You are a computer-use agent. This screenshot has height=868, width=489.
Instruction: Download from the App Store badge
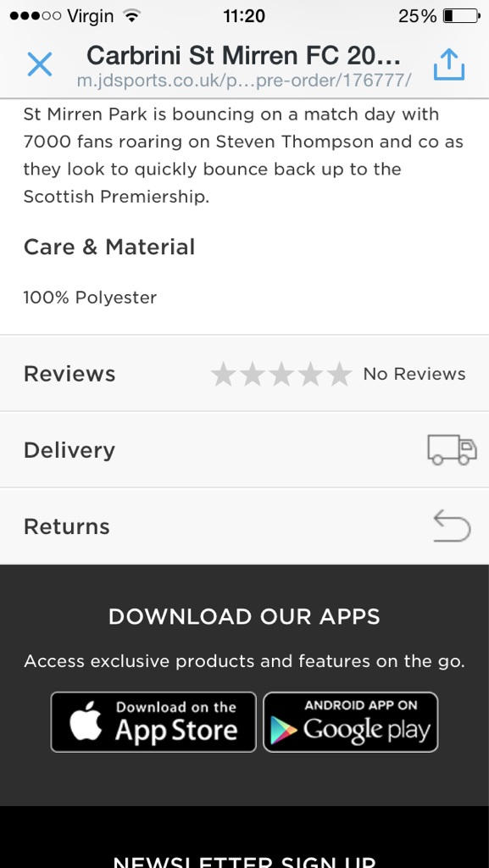coord(153,722)
